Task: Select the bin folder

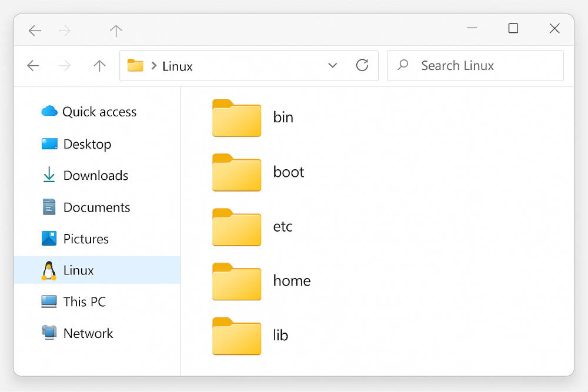Action: pos(236,118)
